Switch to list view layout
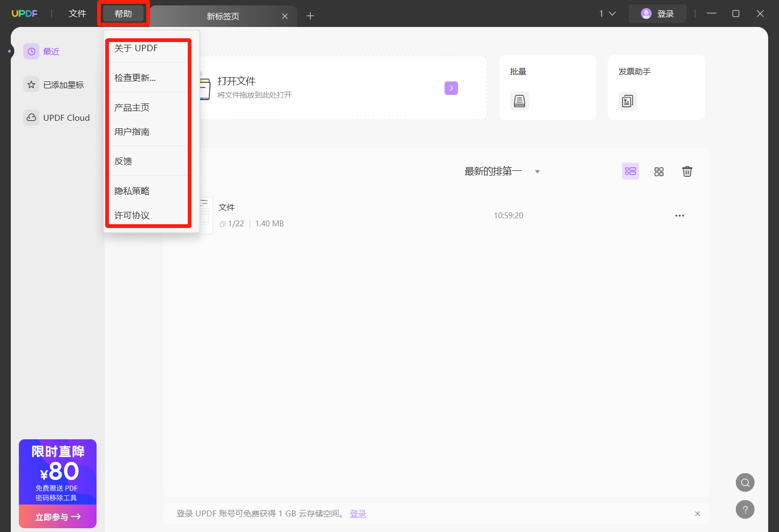Image resolution: width=779 pixels, height=532 pixels. tap(631, 171)
